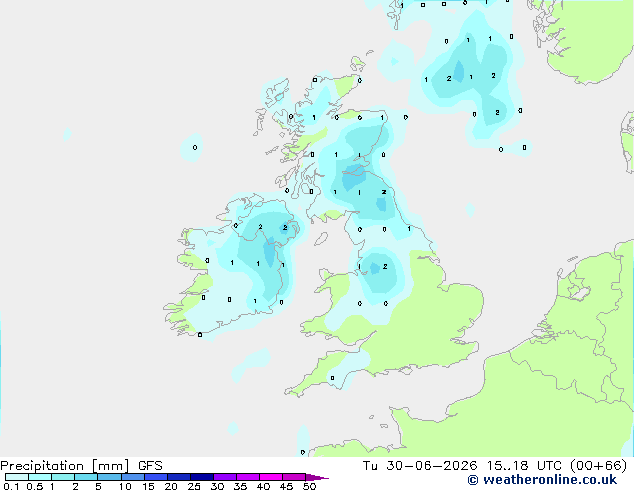
Task: Click the legend value '0.1'
Action: point(11,486)
